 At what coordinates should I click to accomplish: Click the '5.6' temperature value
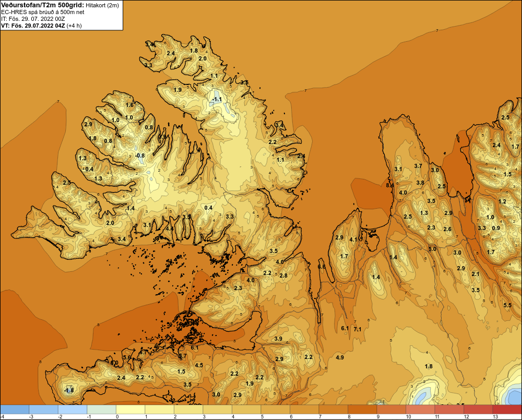click(x=127, y=357)
